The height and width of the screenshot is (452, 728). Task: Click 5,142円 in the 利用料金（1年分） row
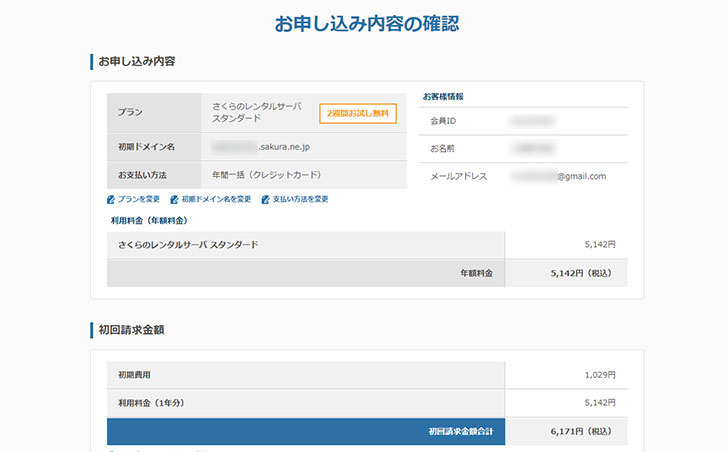600,403
